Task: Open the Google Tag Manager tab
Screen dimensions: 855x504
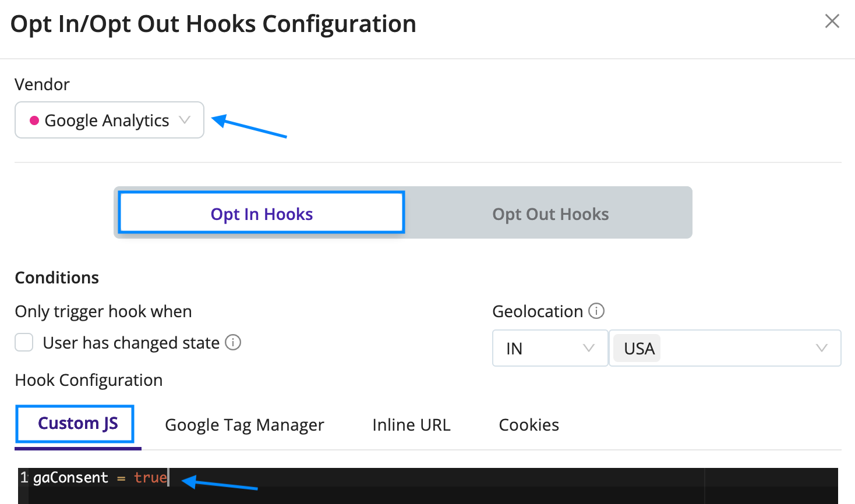Action: (245, 425)
